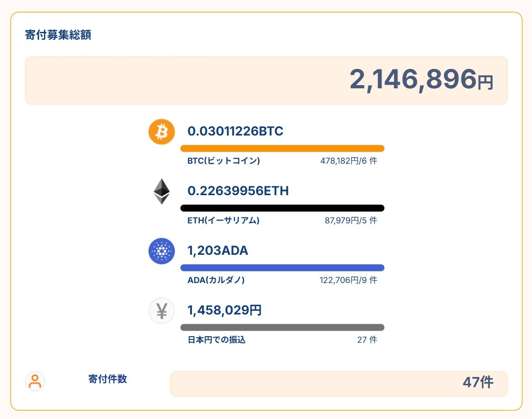Click the 寄付募集総額 heading

[58, 35]
